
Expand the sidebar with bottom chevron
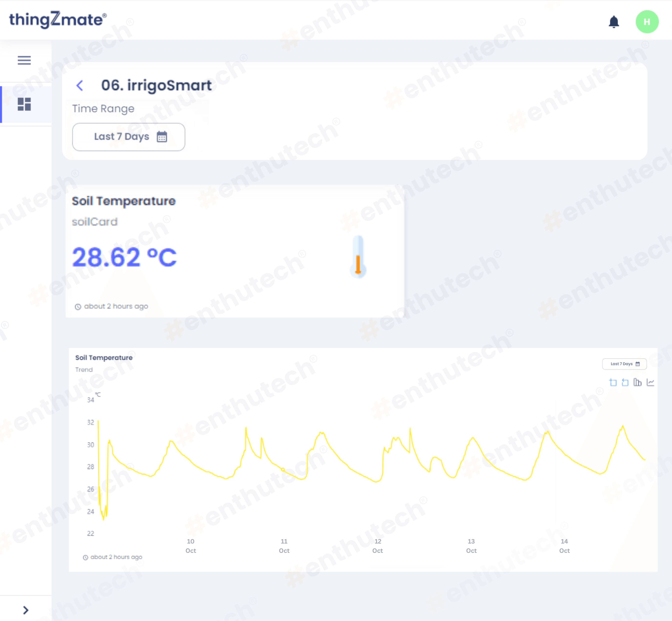25,610
